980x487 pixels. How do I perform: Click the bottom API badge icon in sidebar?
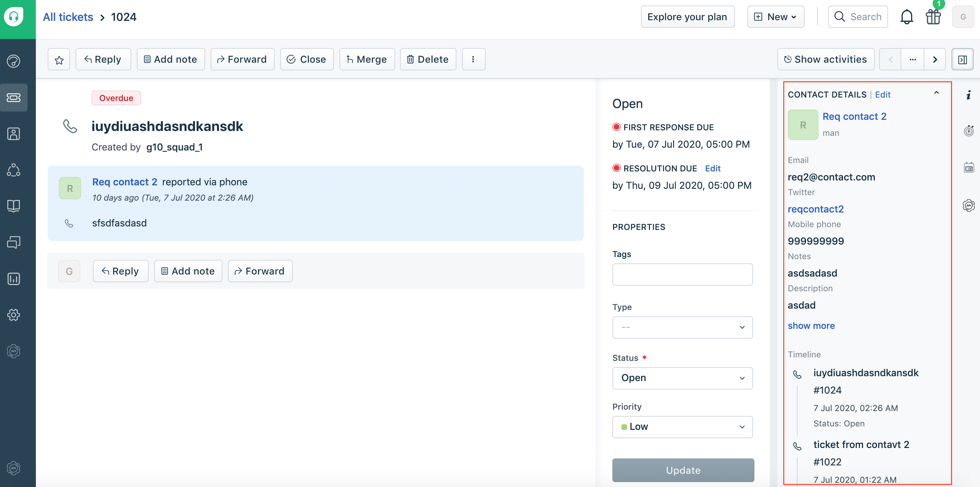14,468
